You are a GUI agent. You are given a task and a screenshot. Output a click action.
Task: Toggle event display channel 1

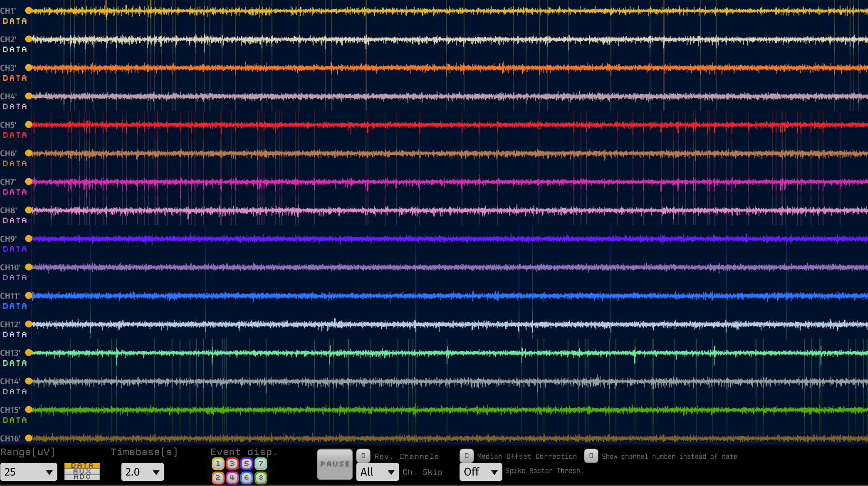coord(218,464)
